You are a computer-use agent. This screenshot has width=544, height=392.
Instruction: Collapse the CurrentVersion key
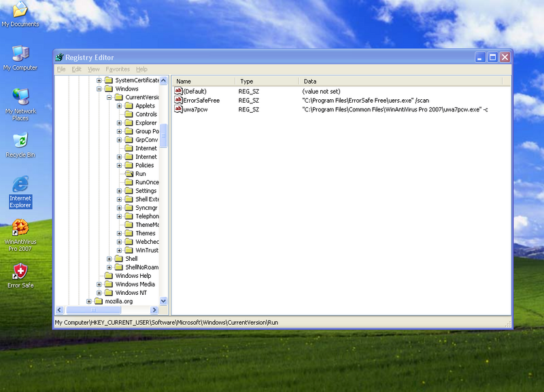coord(109,97)
